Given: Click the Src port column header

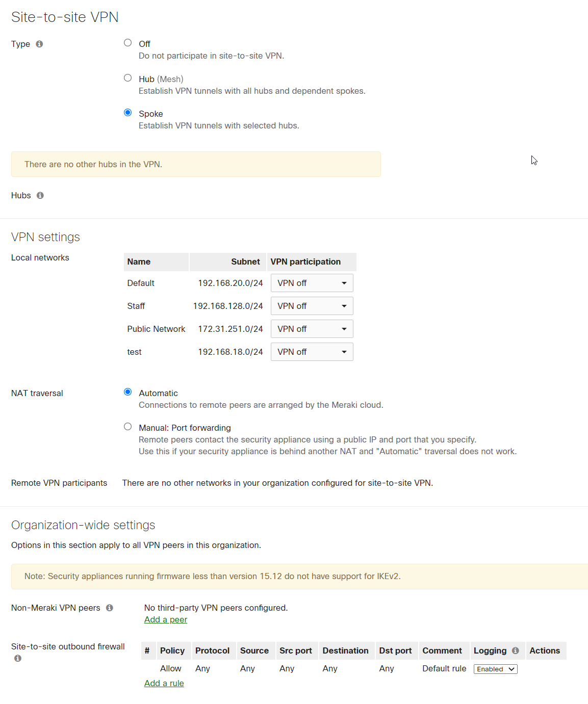Looking at the screenshot, I should [297, 650].
